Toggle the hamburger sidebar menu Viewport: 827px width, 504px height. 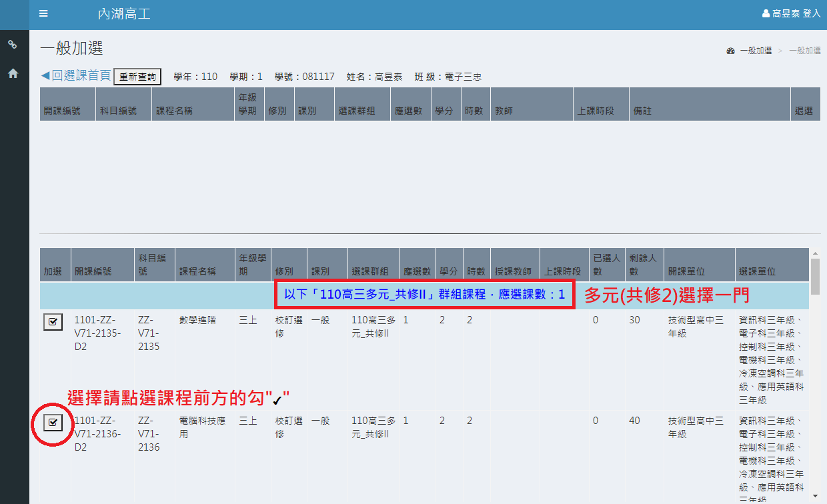coord(43,14)
